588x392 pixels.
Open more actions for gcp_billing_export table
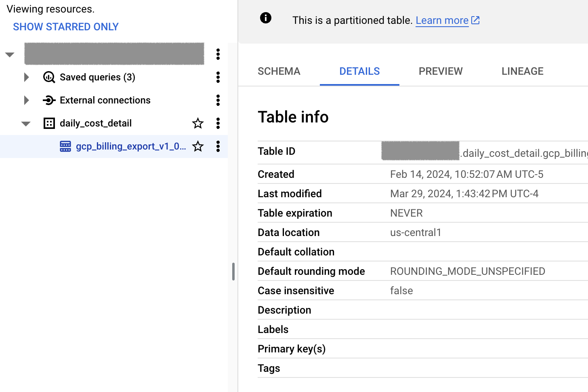[x=218, y=146]
